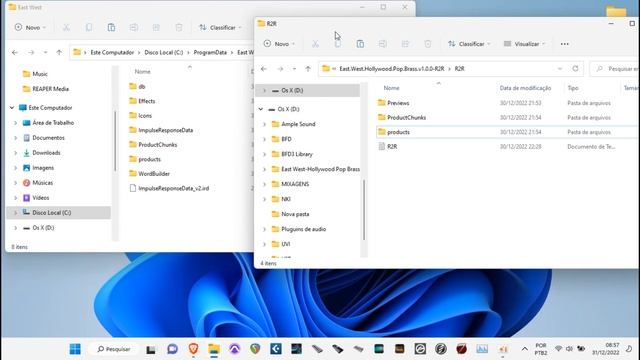The image size is (640, 360).
Task: Open ImpulseResponseData folder in East West window
Action: (x=166, y=130)
